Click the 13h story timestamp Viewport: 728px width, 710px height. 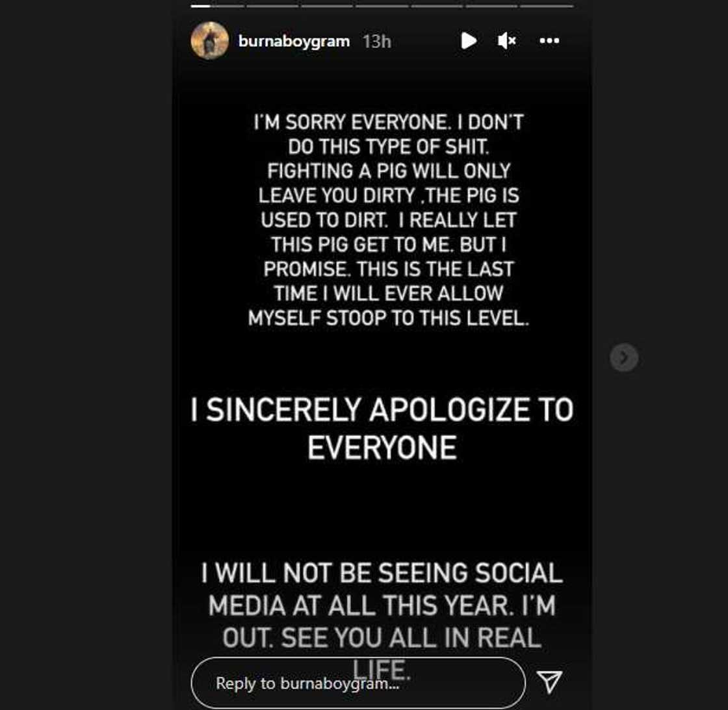[377, 42]
